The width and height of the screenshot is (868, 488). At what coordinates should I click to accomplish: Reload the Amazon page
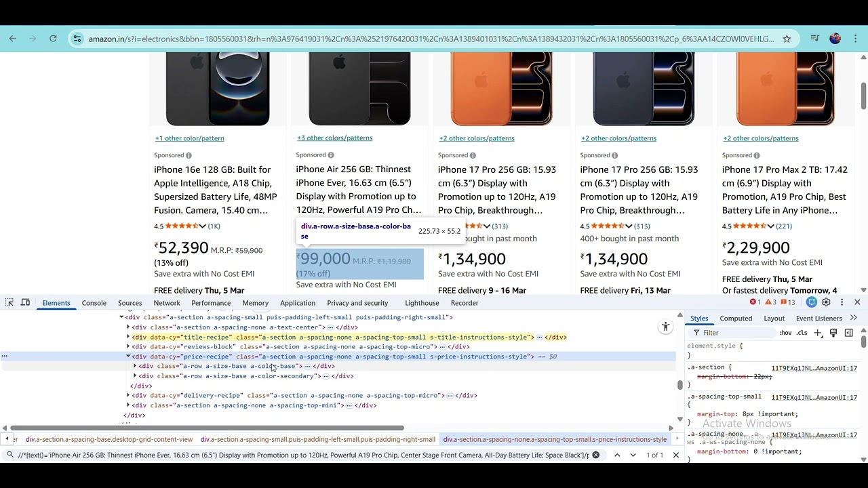(x=53, y=39)
